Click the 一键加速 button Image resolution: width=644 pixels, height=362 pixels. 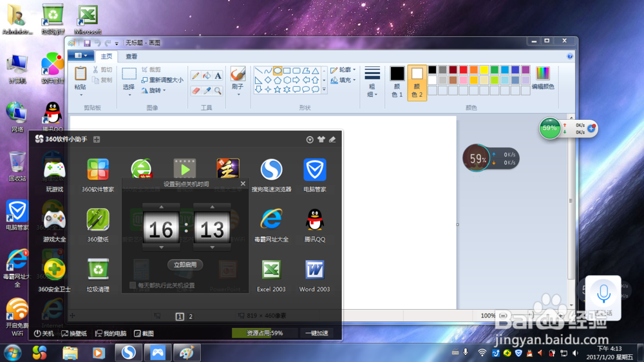(x=317, y=333)
